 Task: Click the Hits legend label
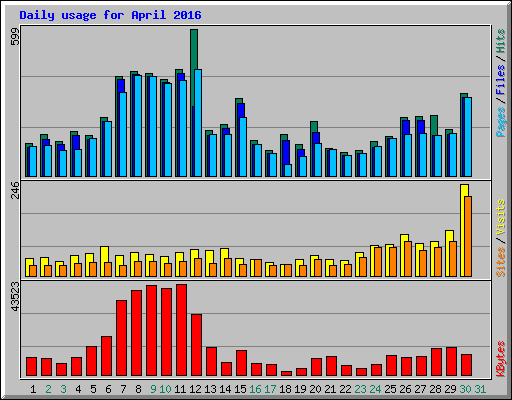500,42
